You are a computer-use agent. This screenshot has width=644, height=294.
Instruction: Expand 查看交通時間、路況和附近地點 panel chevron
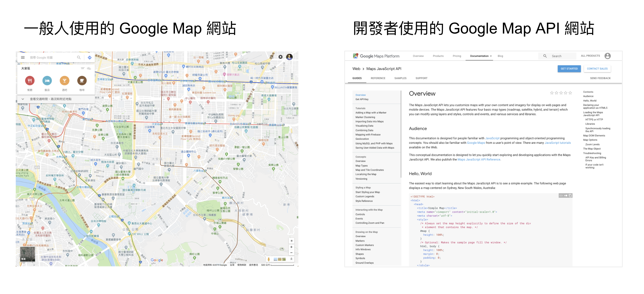(x=23, y=99)
